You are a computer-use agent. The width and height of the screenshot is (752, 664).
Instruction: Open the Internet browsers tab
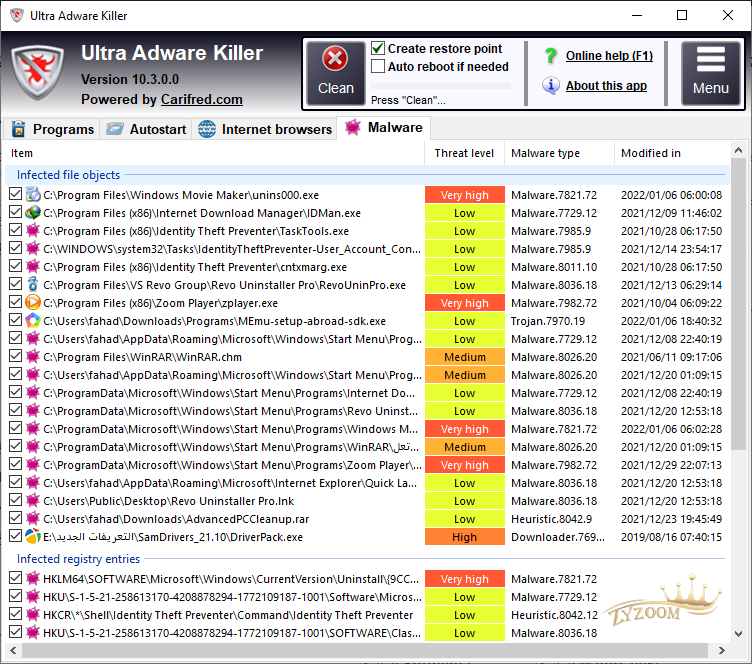click(x=265, y=129)
